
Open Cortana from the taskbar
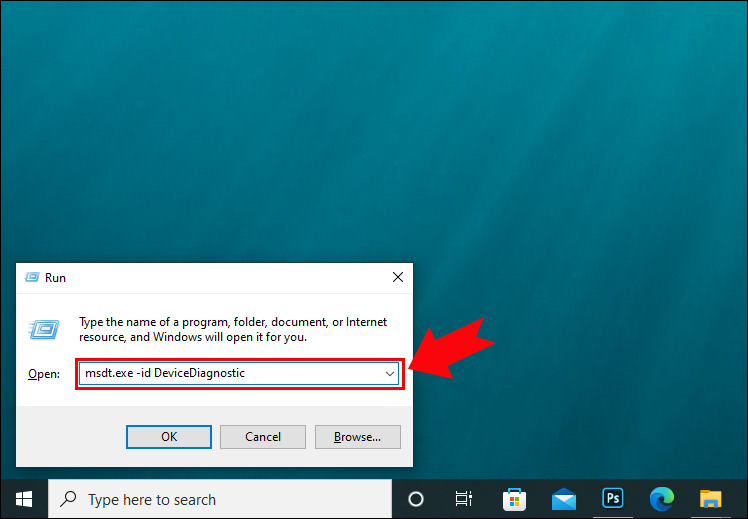click(x=416, y=499)
